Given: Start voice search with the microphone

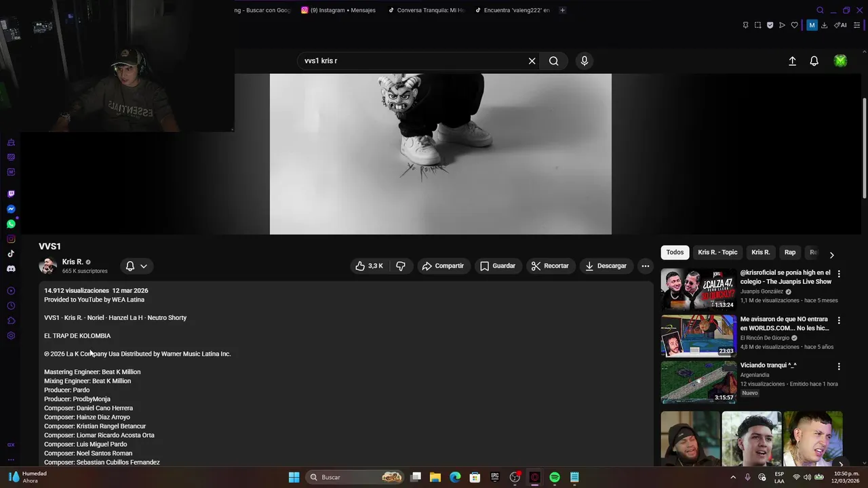Looking at the screenshot, I should tap(585, 61).
